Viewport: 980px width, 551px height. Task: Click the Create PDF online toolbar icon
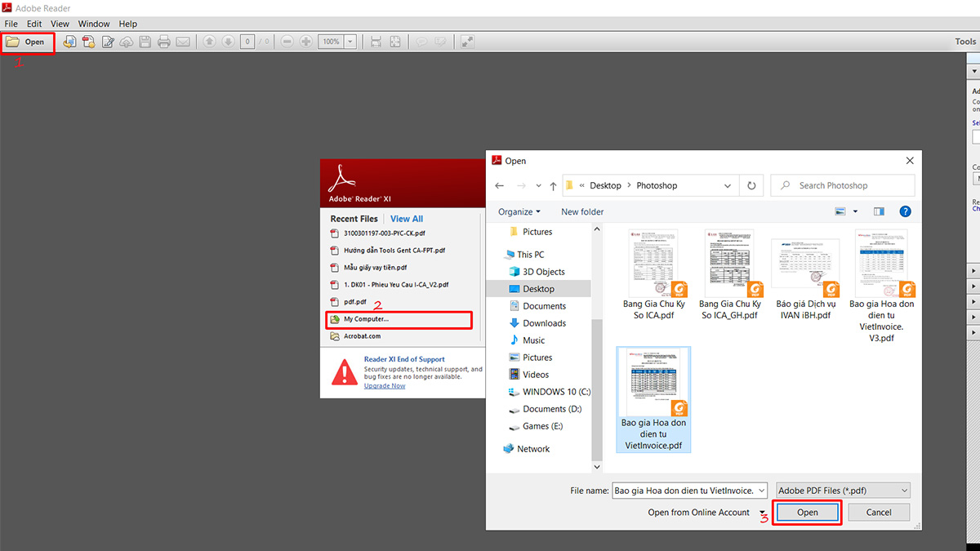70,42
